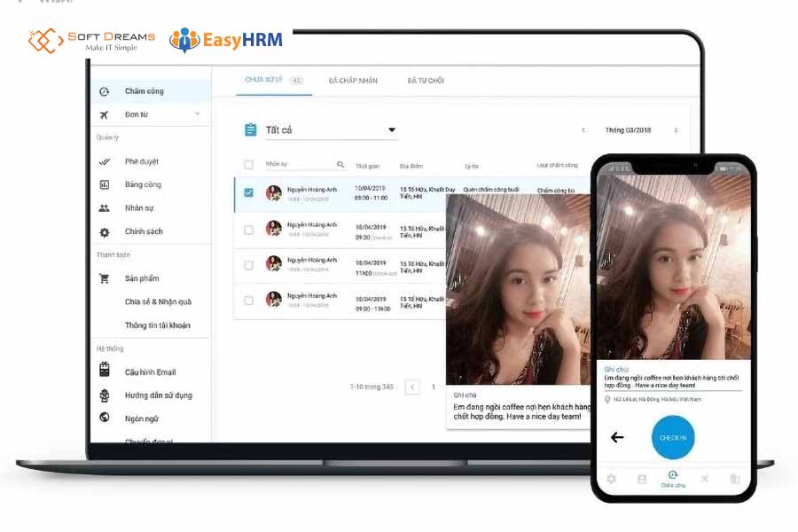This screenshot has height=532, width=798.
Task: Click the Phê duyệt double-check icon
Action: tap(105, 162)
